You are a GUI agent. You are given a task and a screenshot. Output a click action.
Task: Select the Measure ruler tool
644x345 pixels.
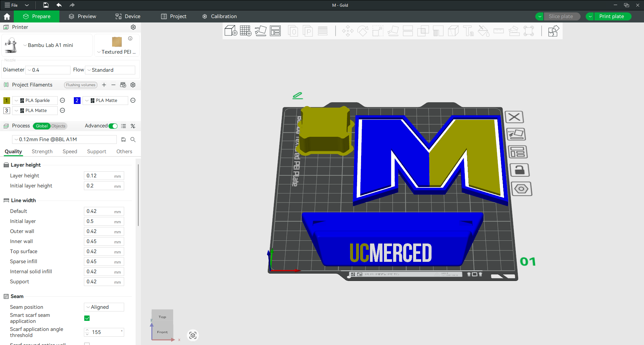(499, 31)
